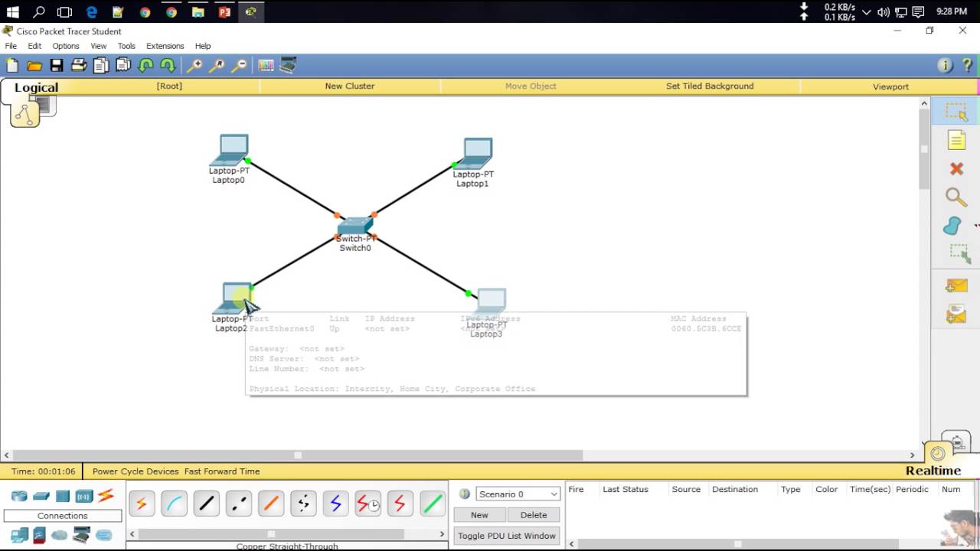Image resolution: width=980 pixels, height=551 pixels.
Task: Click Set Tiled Background
Action: 710,86
